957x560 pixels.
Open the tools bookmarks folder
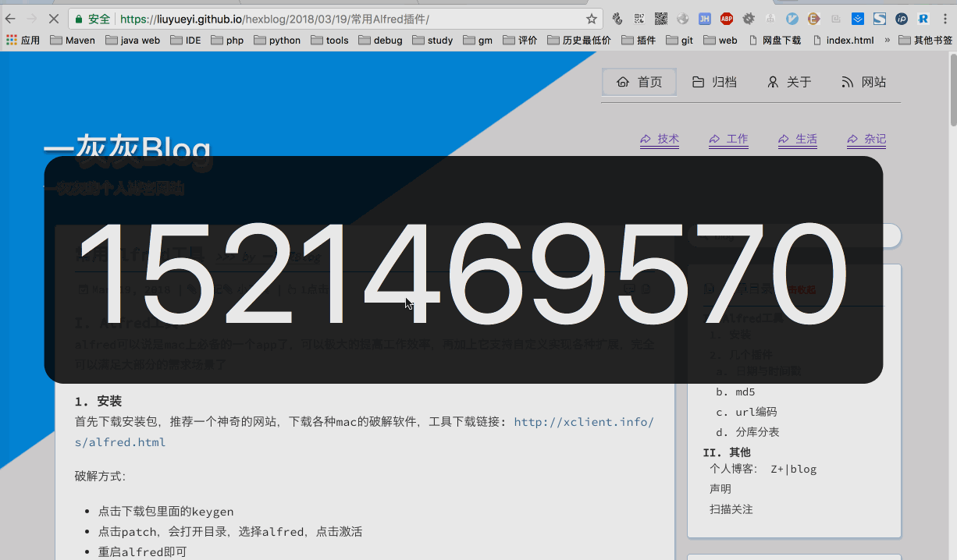(329, 41)
